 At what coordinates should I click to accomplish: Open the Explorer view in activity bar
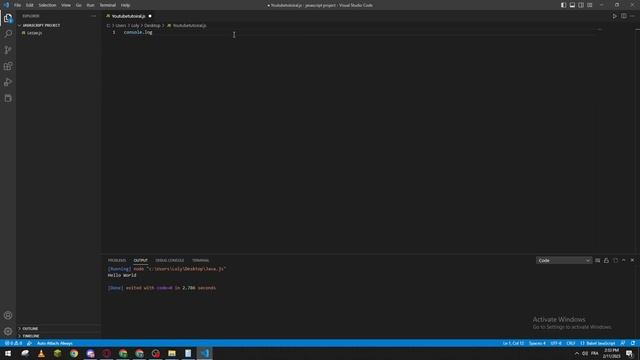coord(8,18)
